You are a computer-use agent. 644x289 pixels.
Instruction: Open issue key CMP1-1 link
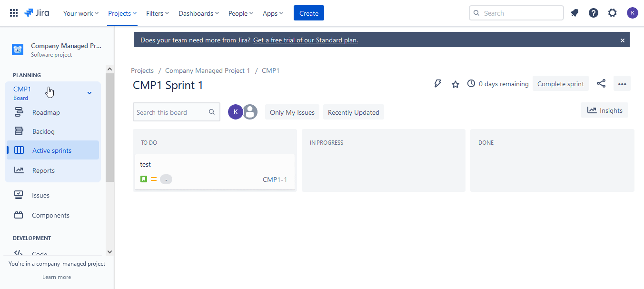(x=275, y=179)
